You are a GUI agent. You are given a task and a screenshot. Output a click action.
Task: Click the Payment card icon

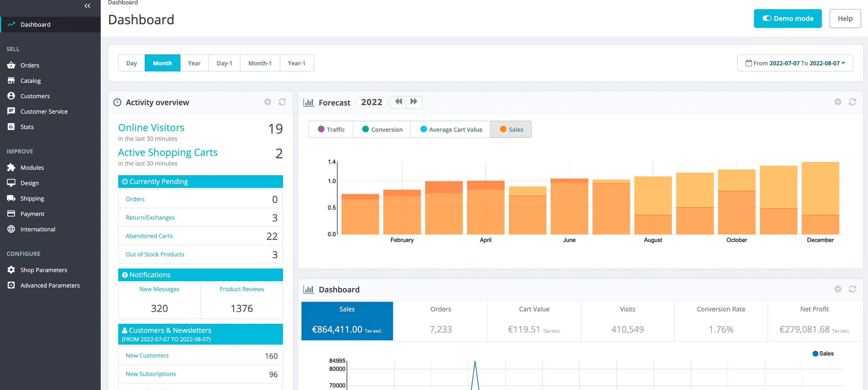(11, 214)
